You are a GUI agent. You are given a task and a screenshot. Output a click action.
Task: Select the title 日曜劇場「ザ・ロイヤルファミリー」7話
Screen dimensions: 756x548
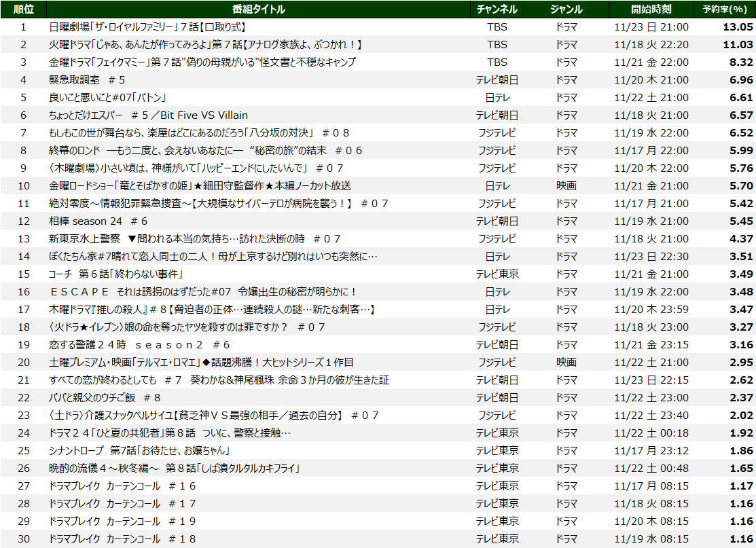click(x=147, y=27)
